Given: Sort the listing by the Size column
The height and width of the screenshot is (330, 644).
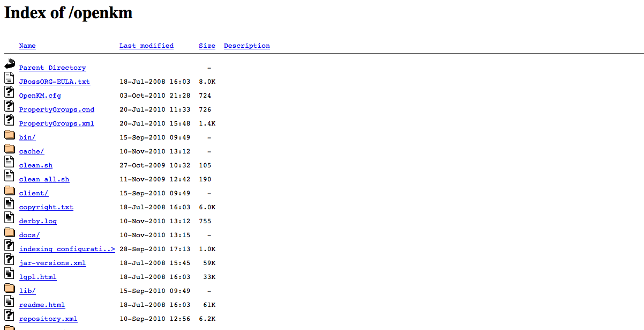Looking at the screenshot, I should (207, 46).
